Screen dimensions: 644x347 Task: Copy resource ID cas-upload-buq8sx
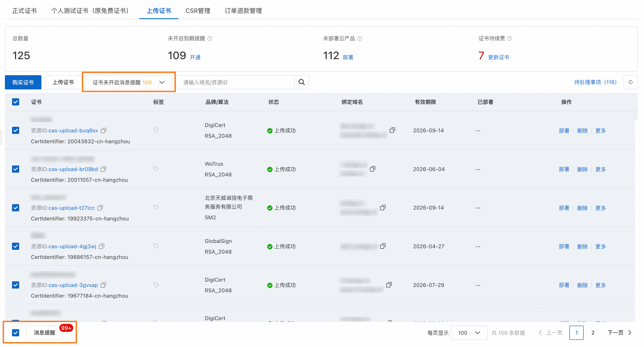pos(103,130)
